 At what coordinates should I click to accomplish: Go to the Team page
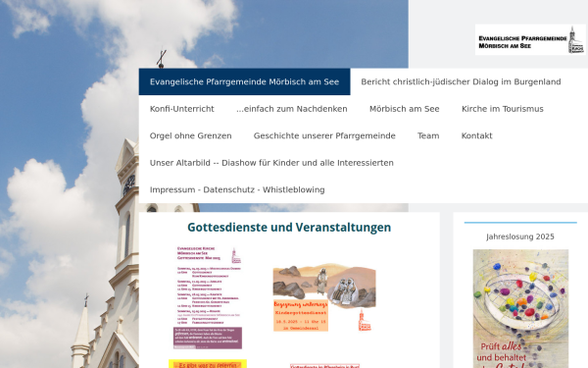428,135
